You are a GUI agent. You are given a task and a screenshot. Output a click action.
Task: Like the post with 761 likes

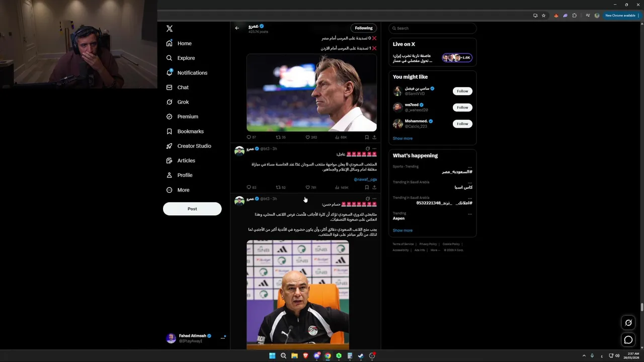click(311, 188)
